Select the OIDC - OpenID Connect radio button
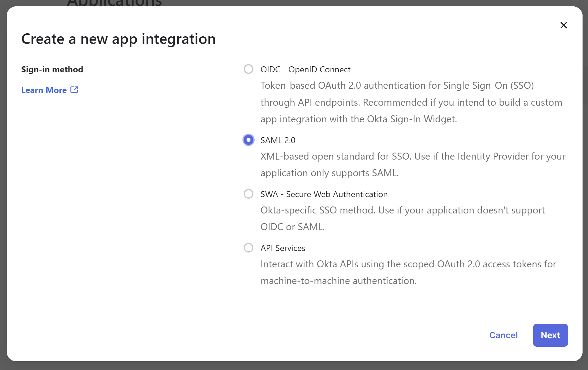The height and width of the screenshot is (370, 588). click(249, 69)
